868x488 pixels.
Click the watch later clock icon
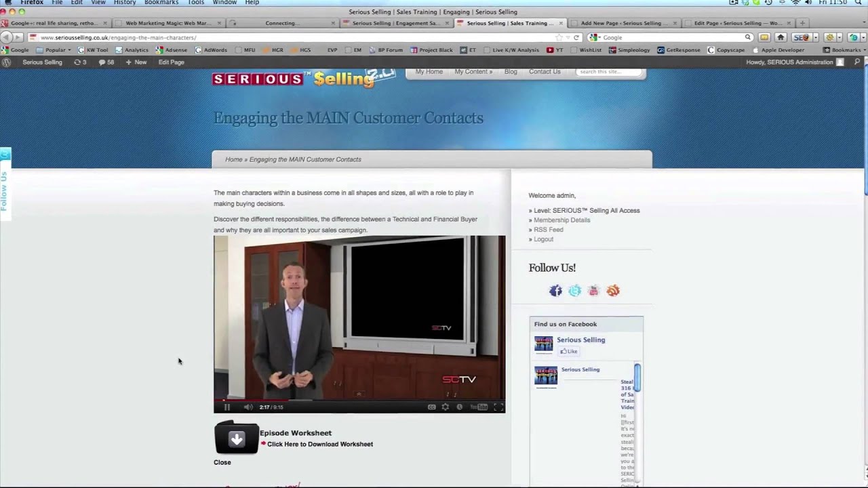459,407
